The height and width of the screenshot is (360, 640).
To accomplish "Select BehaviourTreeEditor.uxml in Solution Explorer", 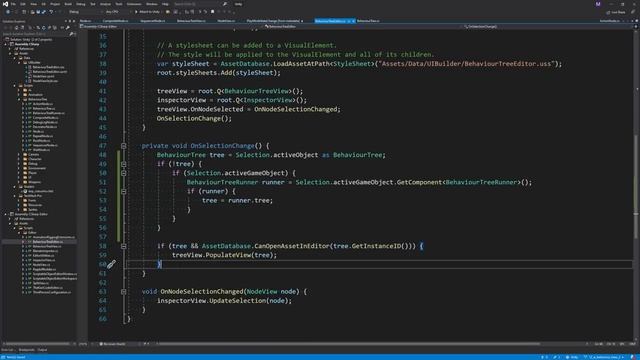I will [49, 71].
